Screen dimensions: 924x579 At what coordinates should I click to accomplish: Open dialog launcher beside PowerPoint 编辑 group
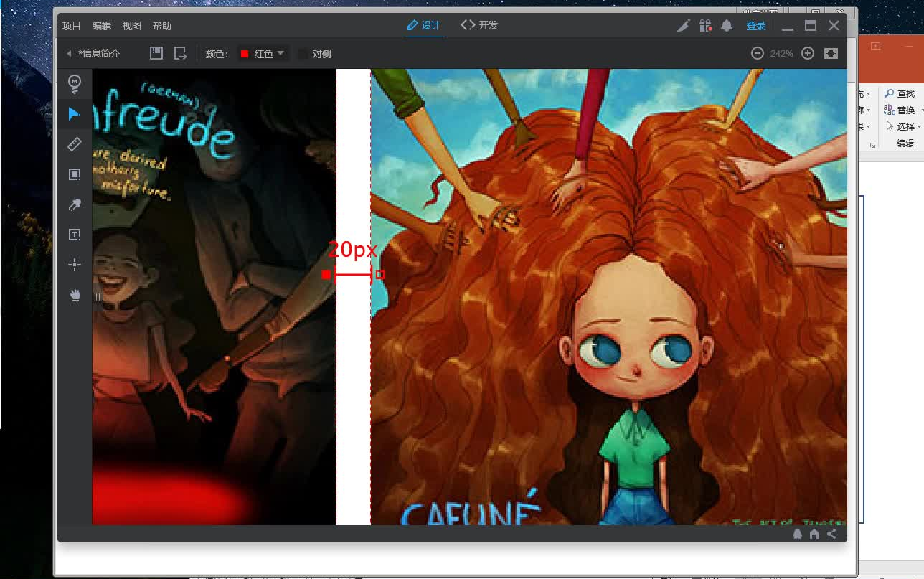click(x=873, y=145)
